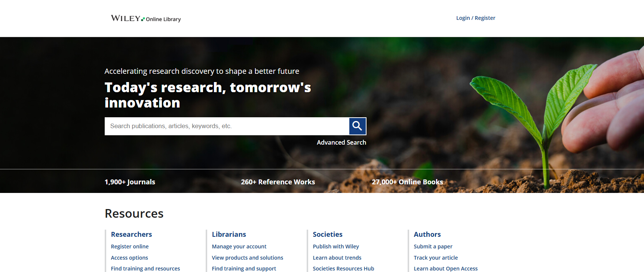This screenshot has width=644, height=272.
Task: Open Societies Resources Hub link
Action: click(343, 269)
